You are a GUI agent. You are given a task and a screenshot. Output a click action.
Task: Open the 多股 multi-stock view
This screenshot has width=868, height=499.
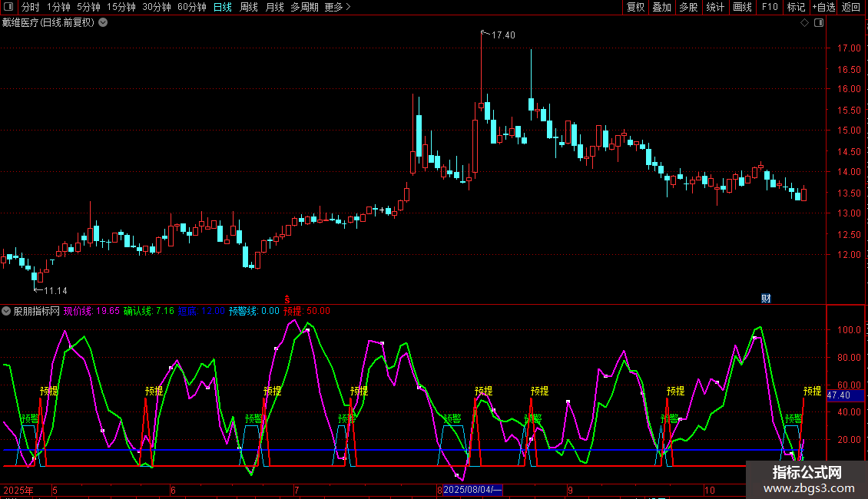[688, 7]
